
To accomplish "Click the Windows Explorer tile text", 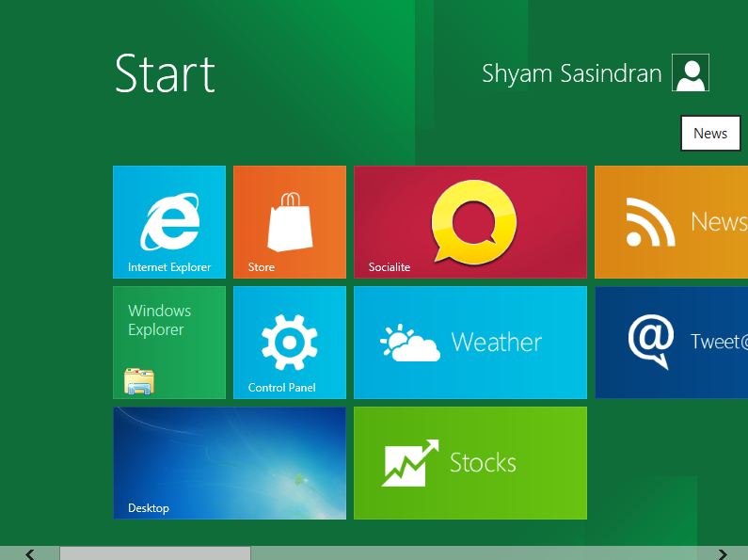I will pyautogui.click(x=160, y=320).
